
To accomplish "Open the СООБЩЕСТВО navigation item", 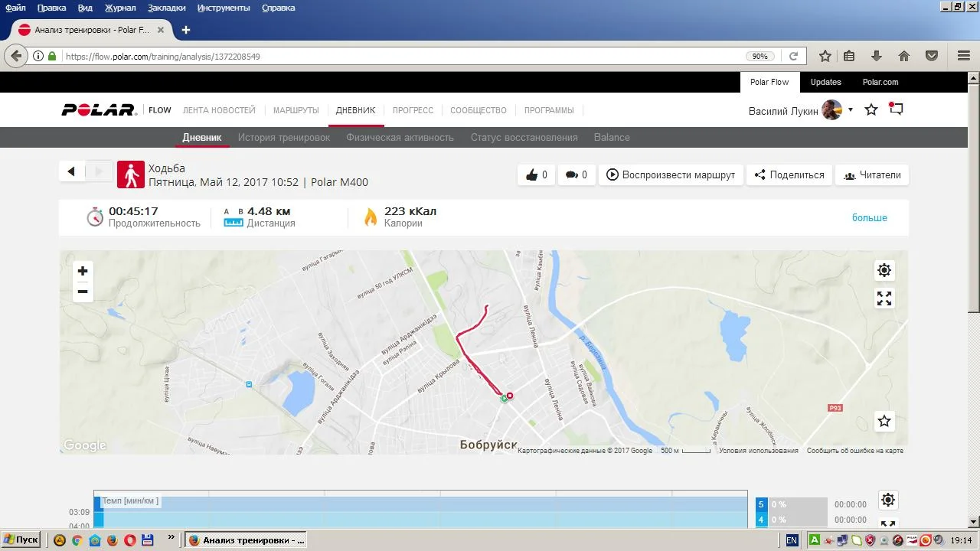I will tap(479, 110).
